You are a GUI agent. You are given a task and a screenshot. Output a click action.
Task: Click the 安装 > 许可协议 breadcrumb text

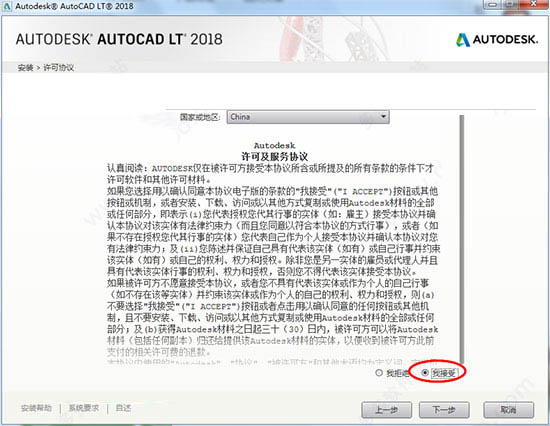[x=46, y=68]
